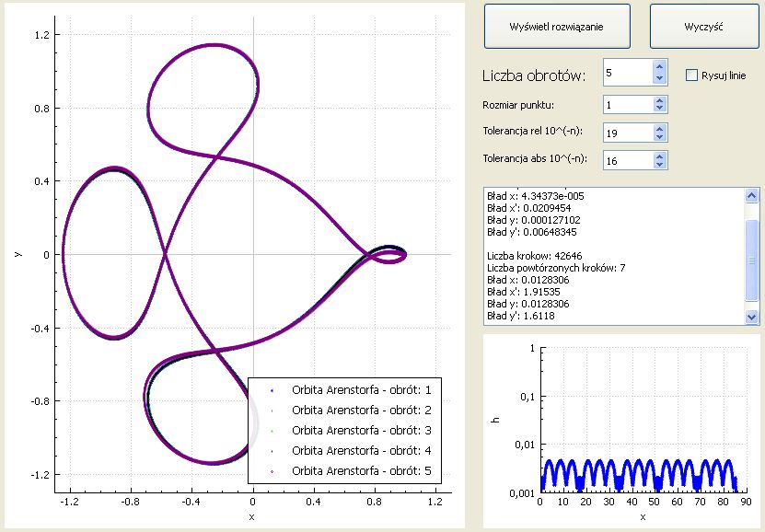Increase Liczba obrotów with up arrow
This screenshot has width=765, height=532.
tap(659, 66)
